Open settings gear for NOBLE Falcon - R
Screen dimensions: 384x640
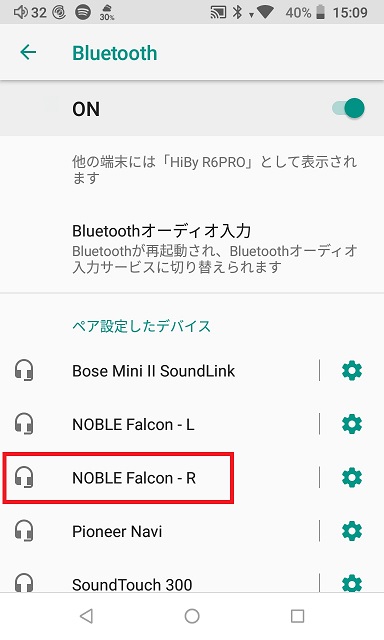352,478
